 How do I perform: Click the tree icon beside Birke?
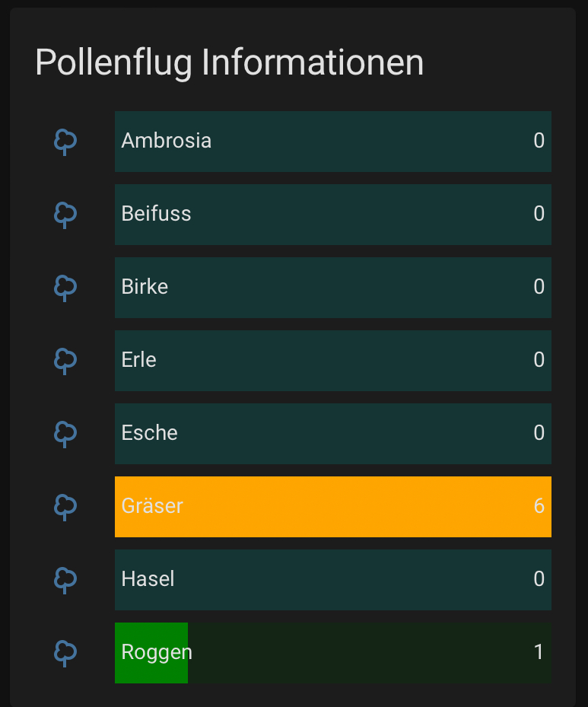65,288
